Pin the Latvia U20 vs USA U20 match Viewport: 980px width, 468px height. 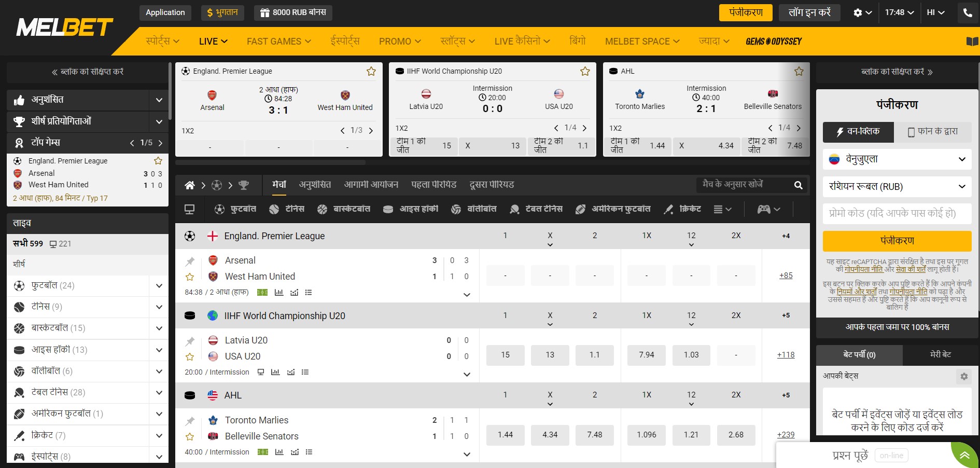[x=190, y=341]
